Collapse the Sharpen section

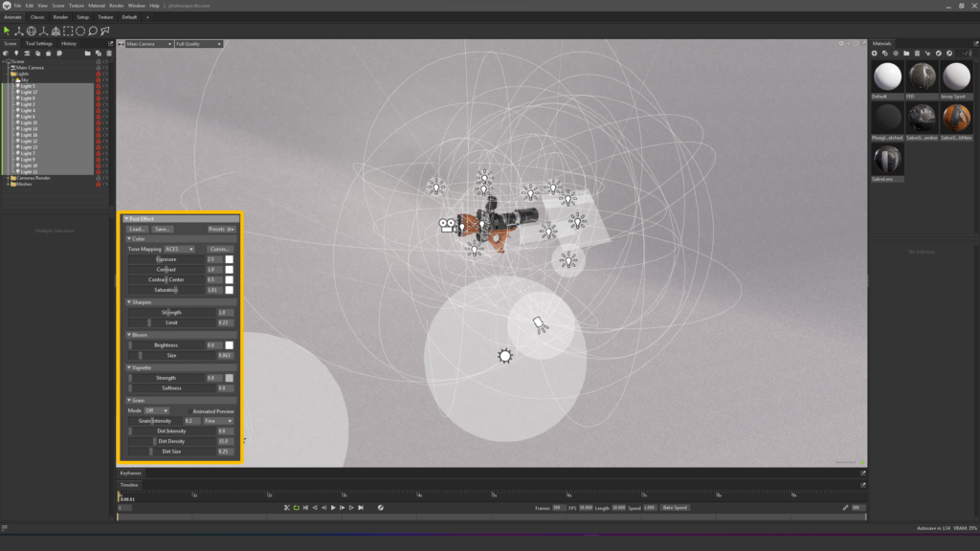click(129, 302)
